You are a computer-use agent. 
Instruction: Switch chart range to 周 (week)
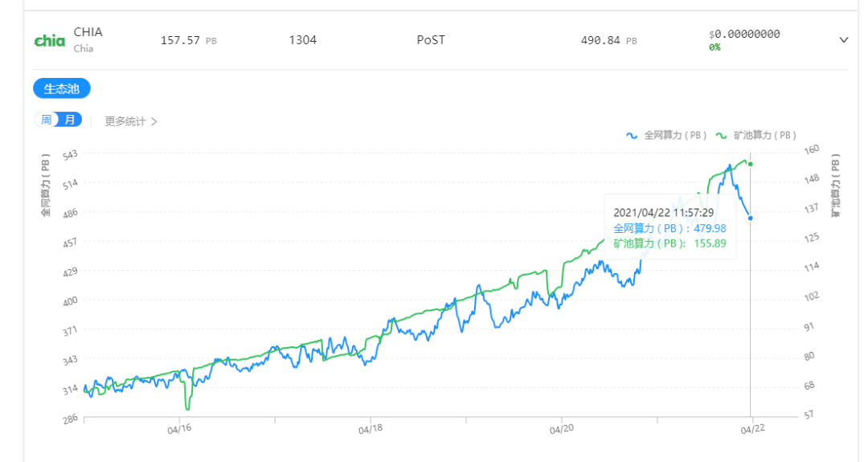click(x=47, y=120)
